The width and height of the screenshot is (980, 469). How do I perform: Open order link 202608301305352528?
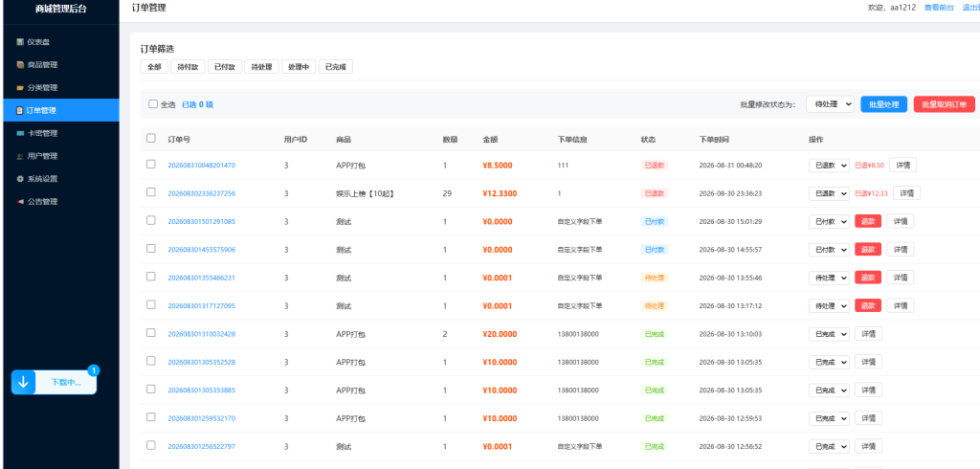[201, 362]
